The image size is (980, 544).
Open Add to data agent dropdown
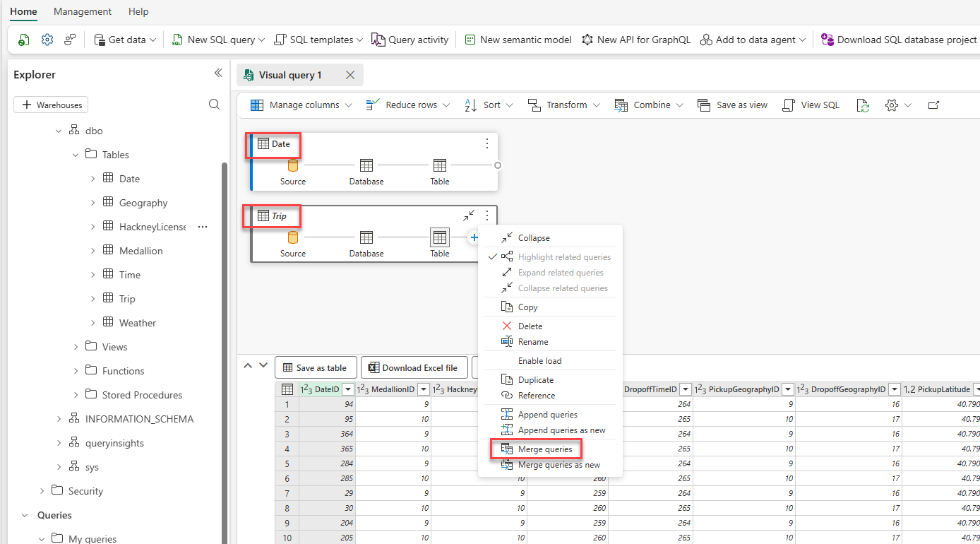[753, 40]
